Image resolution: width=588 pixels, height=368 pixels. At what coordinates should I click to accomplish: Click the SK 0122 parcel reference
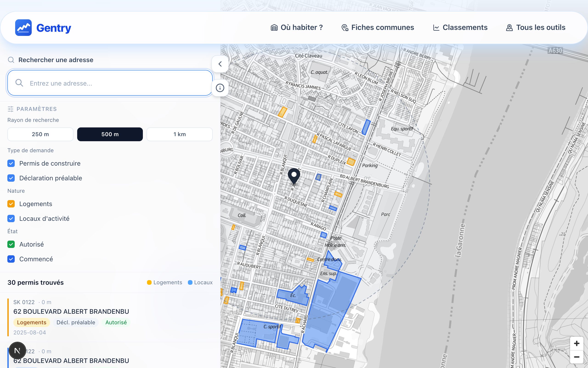pyautogui.click(x=24, y=302)
